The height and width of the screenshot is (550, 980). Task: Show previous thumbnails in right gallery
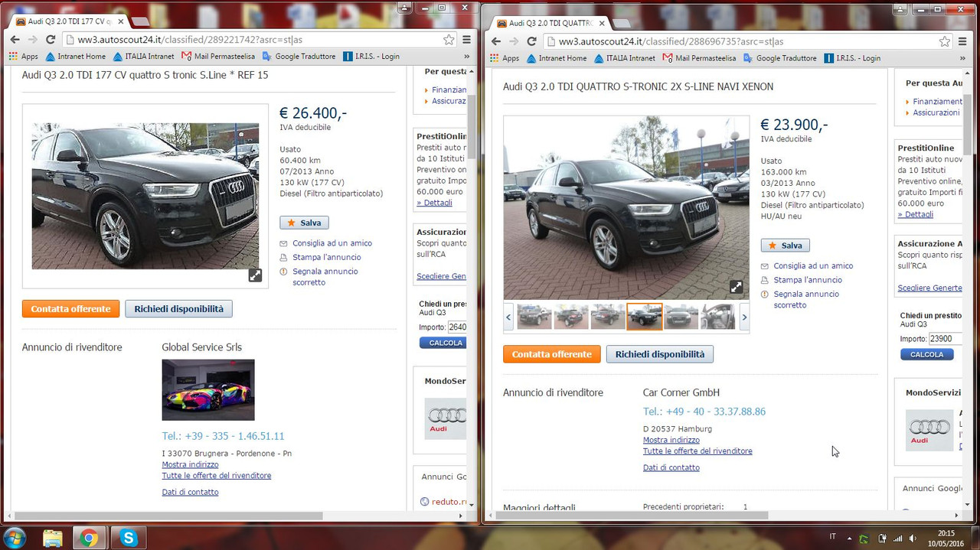(x=509, y=317)
